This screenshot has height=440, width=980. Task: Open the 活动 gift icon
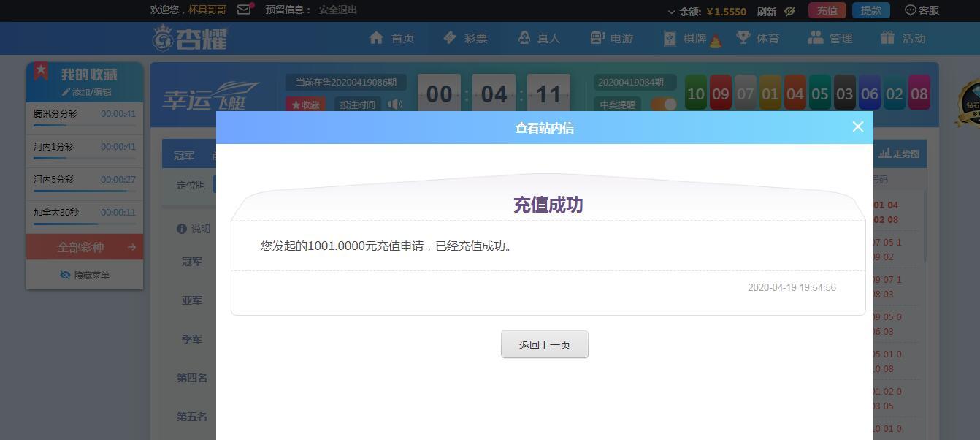(888, 37)
